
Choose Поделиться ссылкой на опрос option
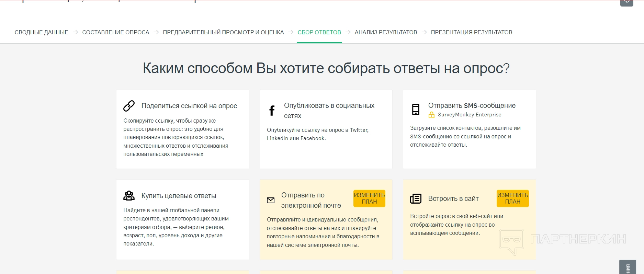[x=189, y=106]
